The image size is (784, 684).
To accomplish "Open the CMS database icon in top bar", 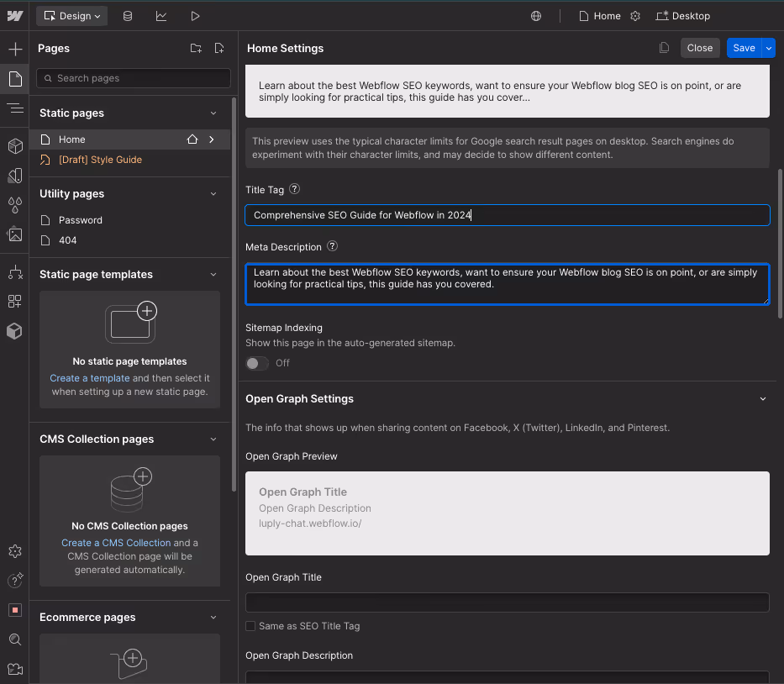I will coord(128,16).
